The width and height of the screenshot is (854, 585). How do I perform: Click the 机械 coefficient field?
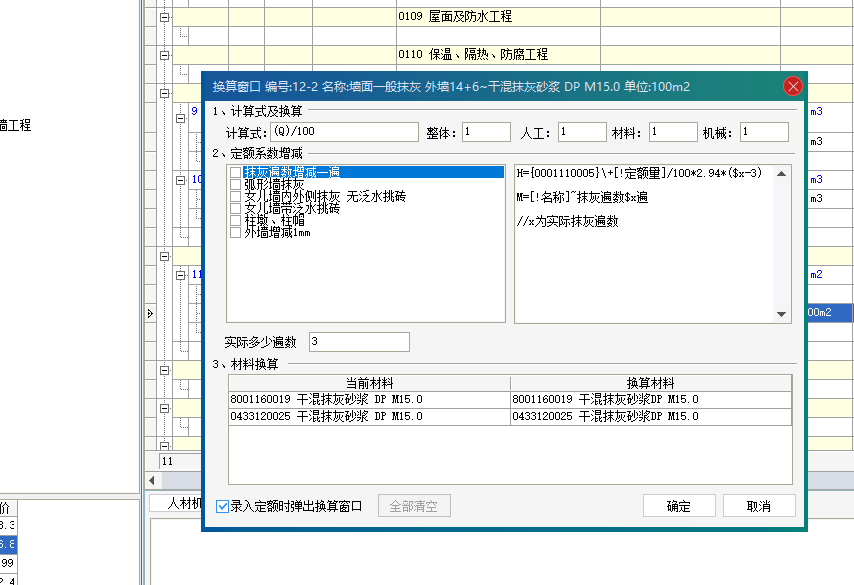click(x=764, y=132)
